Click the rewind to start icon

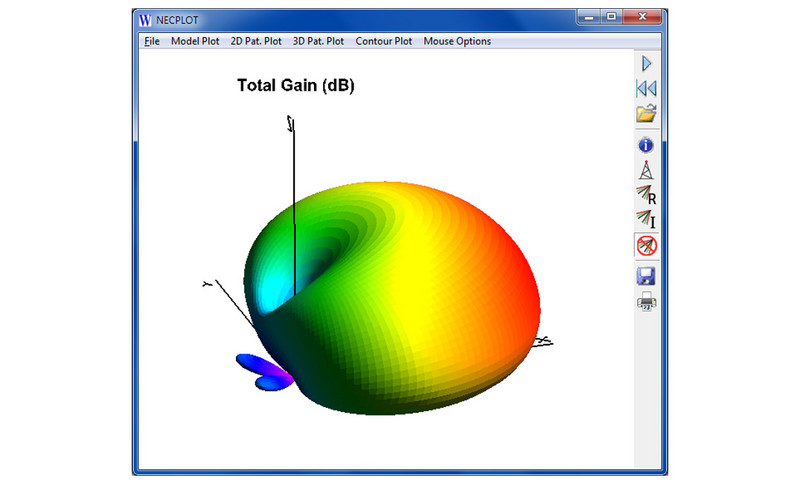pos(646,89)
